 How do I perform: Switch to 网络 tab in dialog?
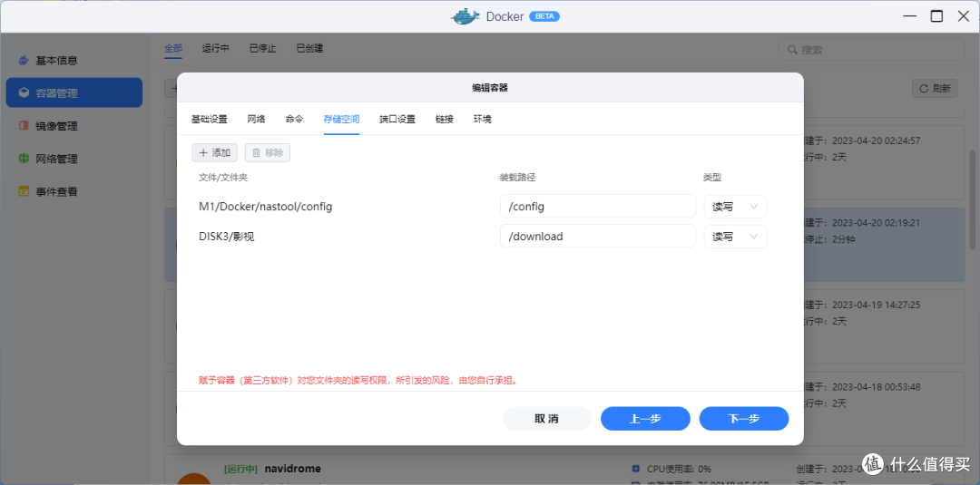pyautogui.click(x=256, y=120)
